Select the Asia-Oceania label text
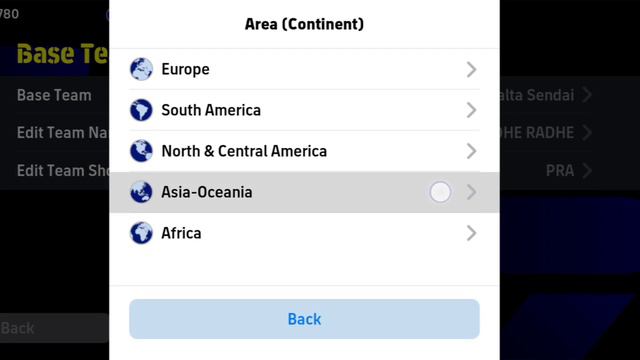 pos(207,192)
